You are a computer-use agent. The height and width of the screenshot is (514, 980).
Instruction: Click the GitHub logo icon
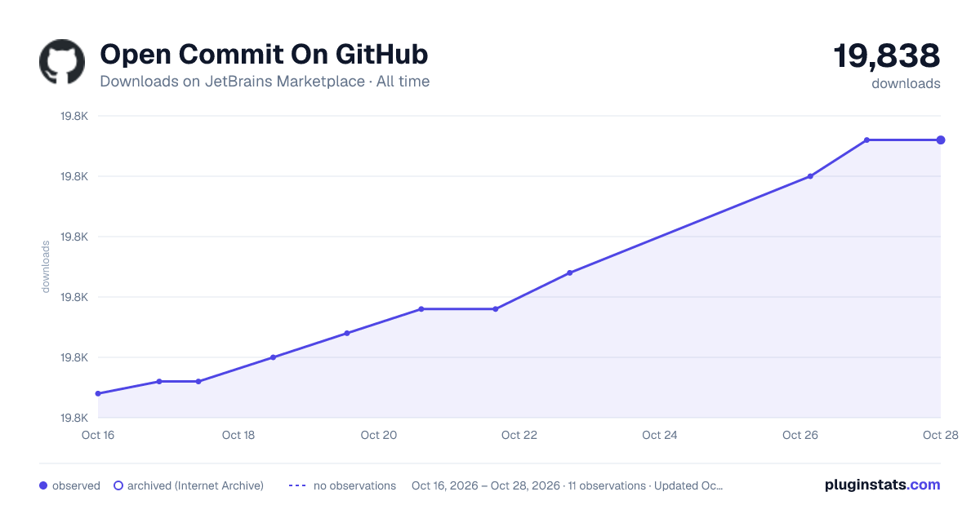tap(62, 62)
